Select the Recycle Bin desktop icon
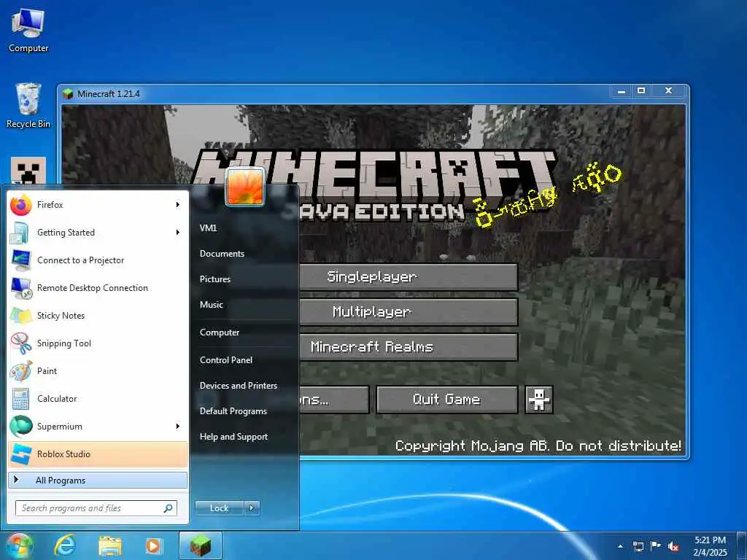The width and height of the screenshot is (747, 560). [x=28, y=106]
